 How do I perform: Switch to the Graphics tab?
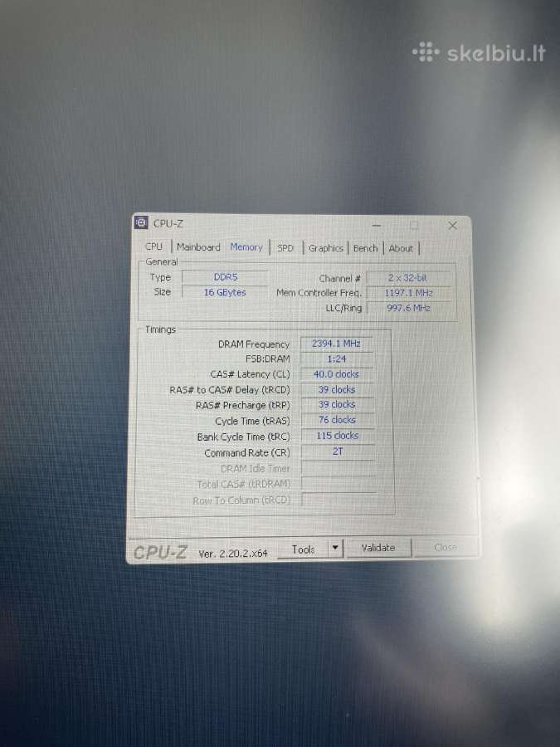(326, 248)
